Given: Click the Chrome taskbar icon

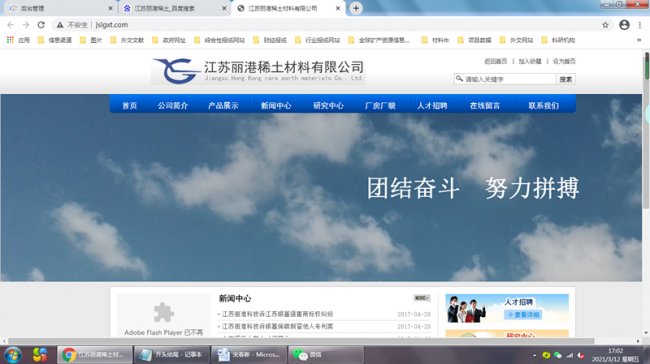Looking at the screenshot, I should pos(95,355).
